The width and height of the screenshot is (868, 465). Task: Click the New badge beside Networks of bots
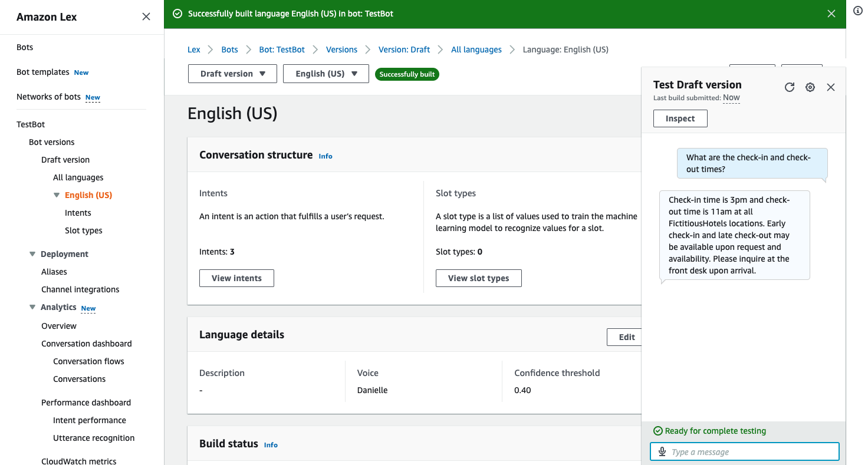click(93, 97)
